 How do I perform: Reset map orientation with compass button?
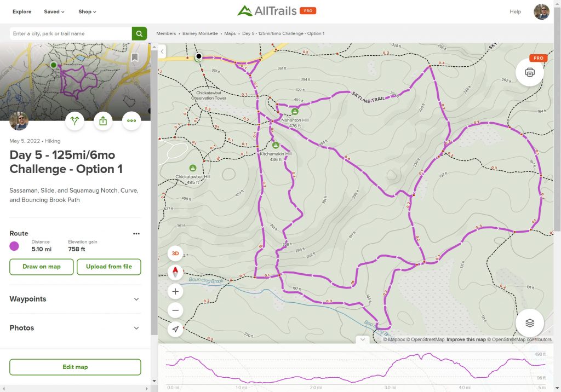pyautogui.click(x=175, y=272)
